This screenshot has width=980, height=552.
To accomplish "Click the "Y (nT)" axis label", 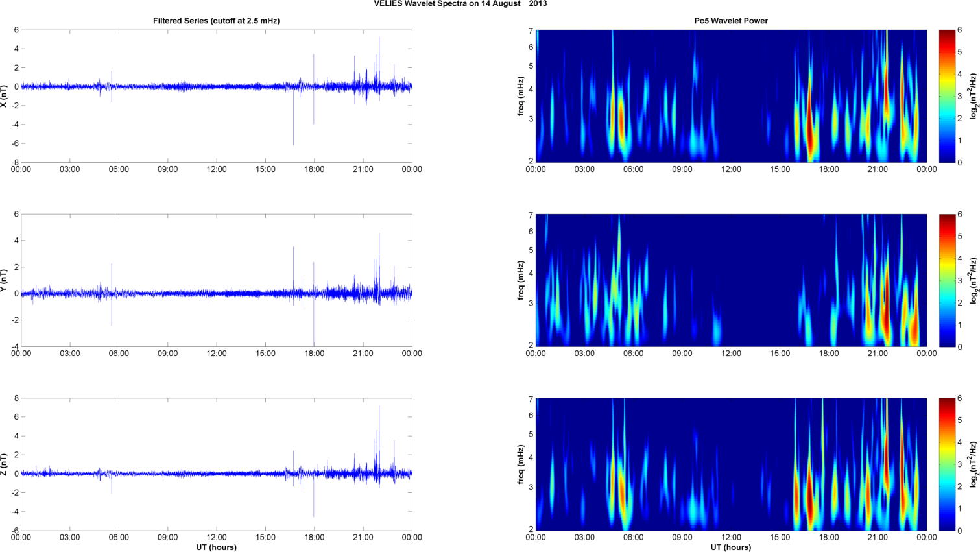I will [5, 280].
